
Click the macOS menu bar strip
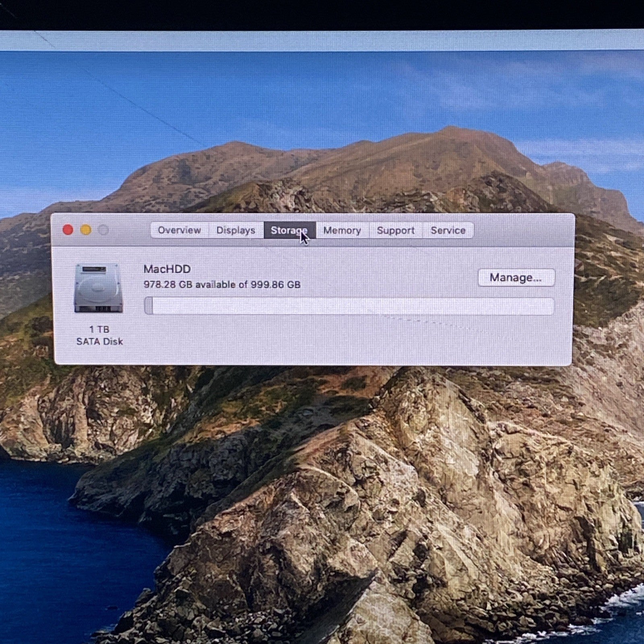(x=322, y=41)
